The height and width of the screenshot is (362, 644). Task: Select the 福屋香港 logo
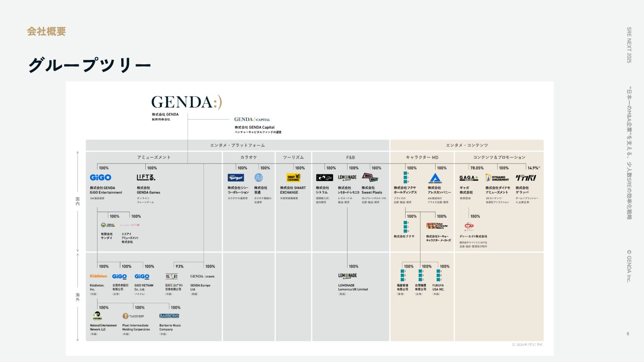pyautogui.click(x=403, y=275)
